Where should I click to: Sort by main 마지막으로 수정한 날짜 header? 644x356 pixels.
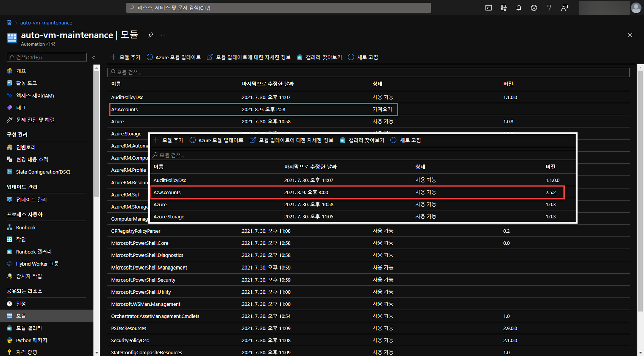268,84
